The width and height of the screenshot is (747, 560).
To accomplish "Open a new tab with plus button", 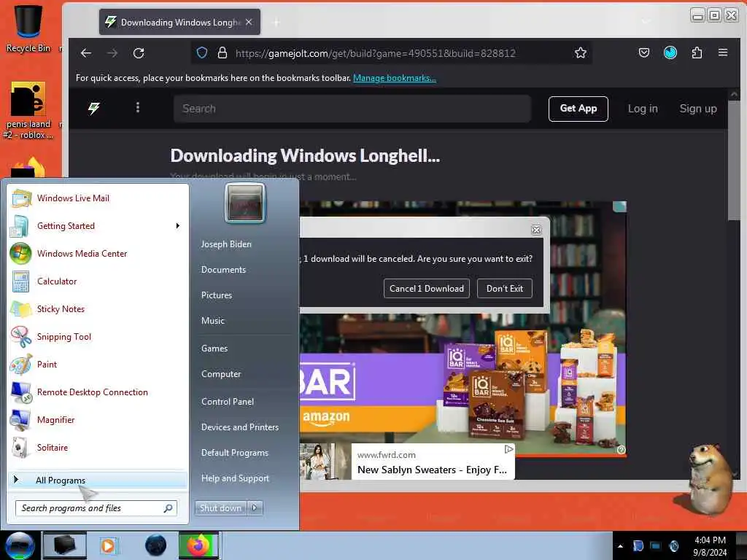I will coord(276,22).
